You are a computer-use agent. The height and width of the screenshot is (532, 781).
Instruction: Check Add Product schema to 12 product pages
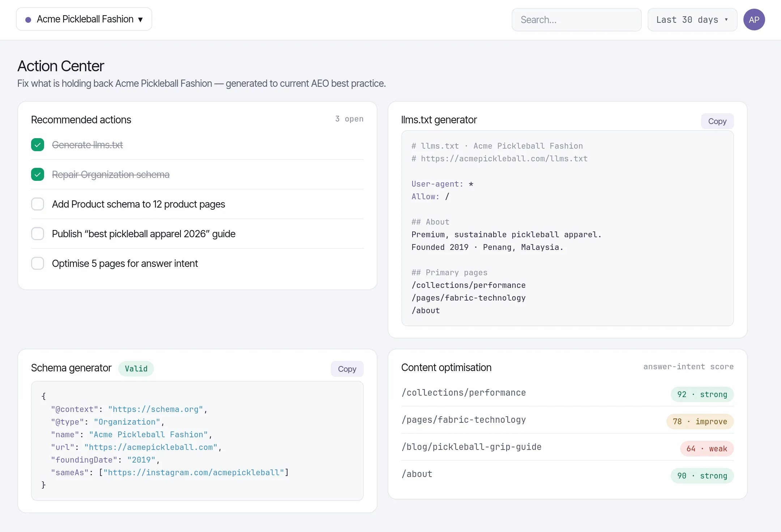pos(38,204)
